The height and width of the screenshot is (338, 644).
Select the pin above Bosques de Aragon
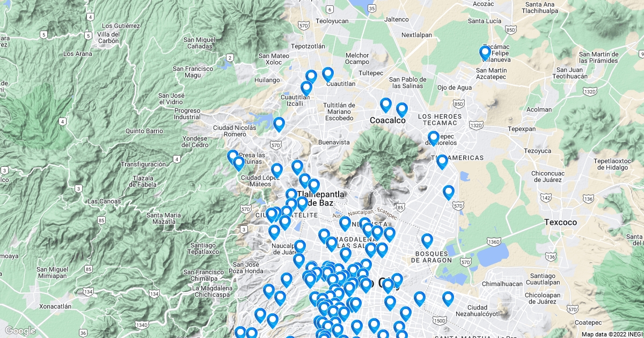(427, 241)
